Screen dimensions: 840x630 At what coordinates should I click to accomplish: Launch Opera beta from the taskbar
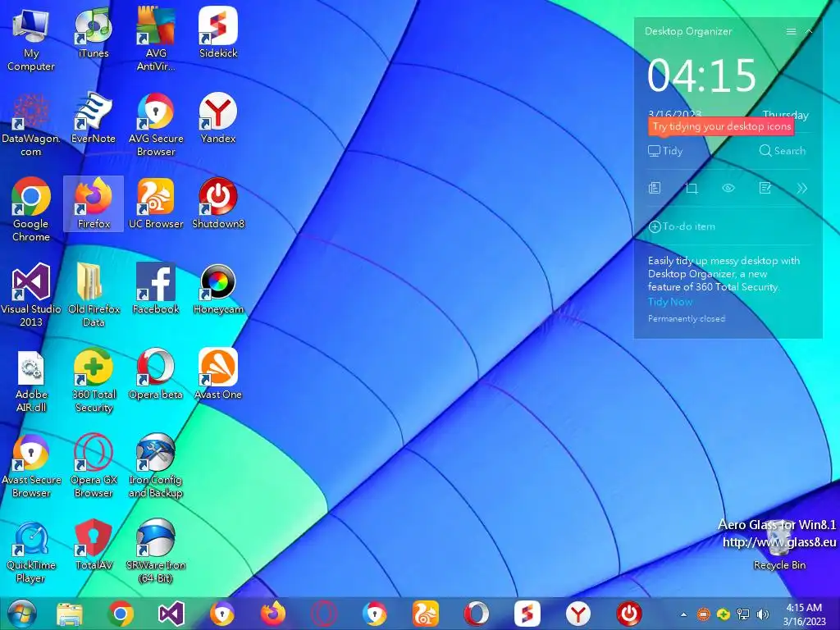point(477,614)
